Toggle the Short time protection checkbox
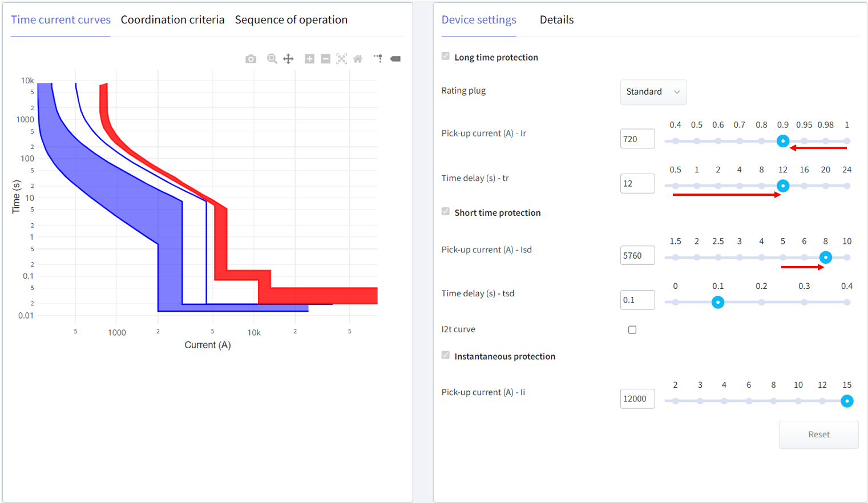868x503 pixels. [x=445, y=211]
